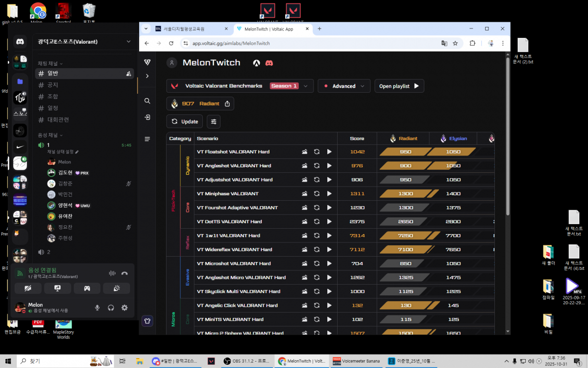Refresh score for VT Miniphase VALORANT
Screen dimensions: 588x368
[317, 194]
